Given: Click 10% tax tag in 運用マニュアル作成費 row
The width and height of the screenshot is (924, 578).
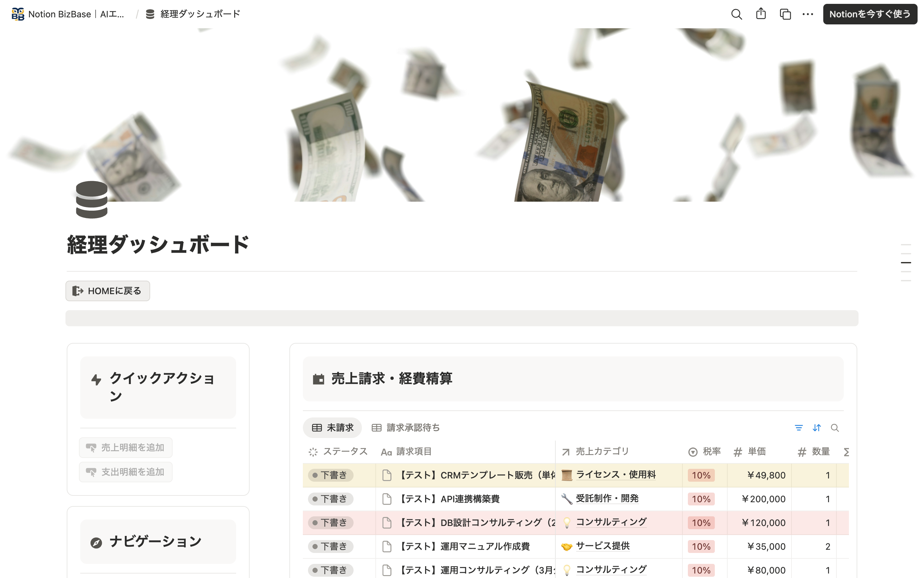Looking at the screenshot, I should [701, 546].
